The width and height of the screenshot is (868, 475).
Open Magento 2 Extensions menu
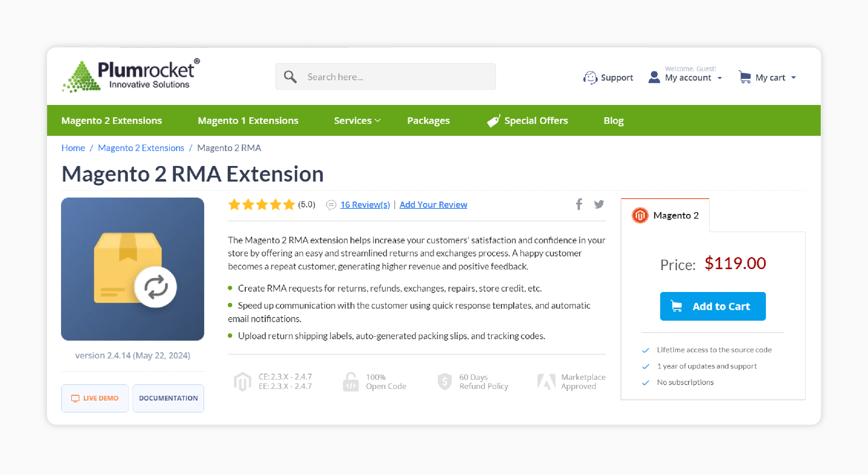click(x=112, y=121)
